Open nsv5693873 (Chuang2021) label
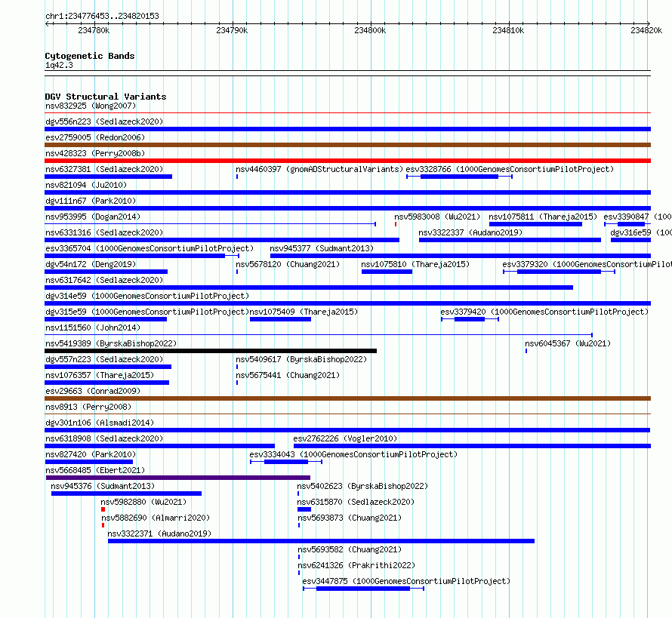The image size is (672, 618). point(350,518)
